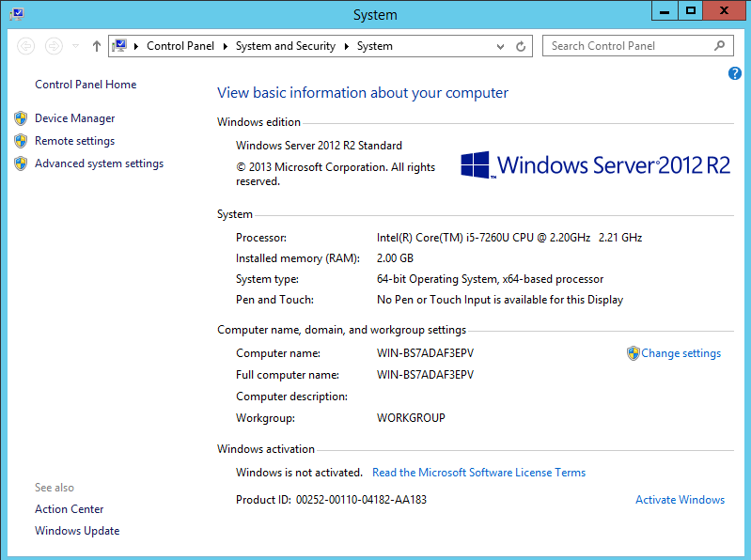Click the Forward navigation arrow
This screenshot has height=560, width=751.
[x=54, y=46]
